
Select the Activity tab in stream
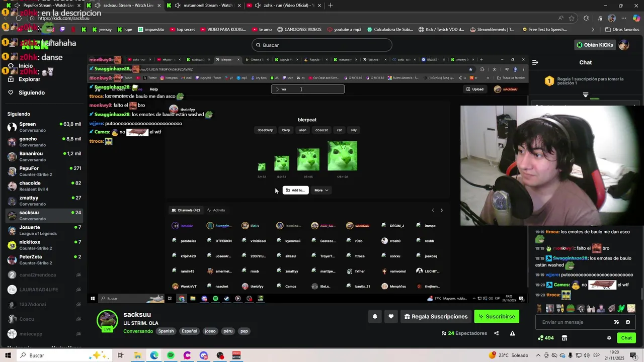pos(216,210)
